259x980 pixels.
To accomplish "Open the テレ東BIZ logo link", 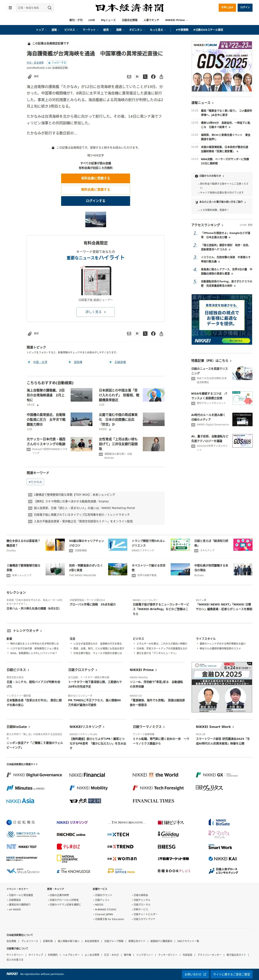I will [x=68, y=846].
